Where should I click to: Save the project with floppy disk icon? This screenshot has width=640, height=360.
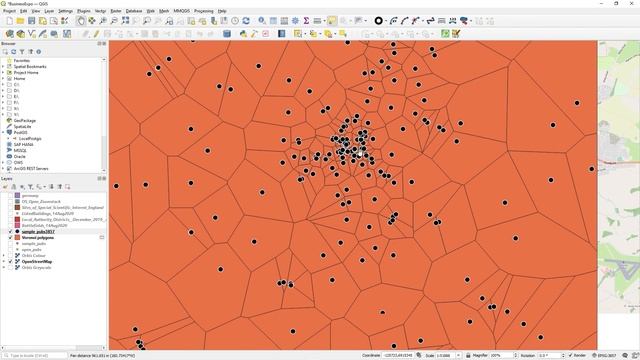pyautogui.click(x=31, y=21)
